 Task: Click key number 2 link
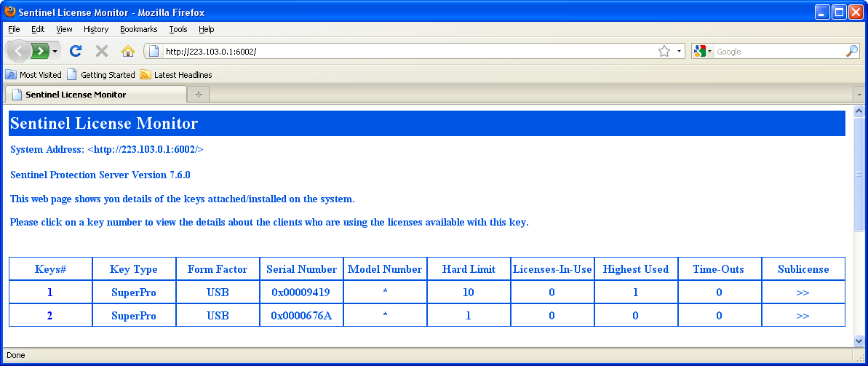[x=49, y=316]
